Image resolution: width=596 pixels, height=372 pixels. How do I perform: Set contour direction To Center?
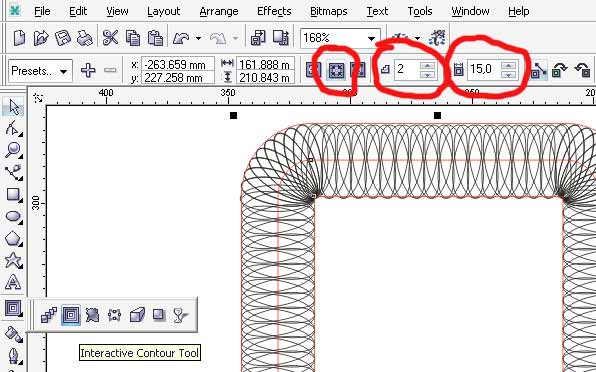point(314,70)
